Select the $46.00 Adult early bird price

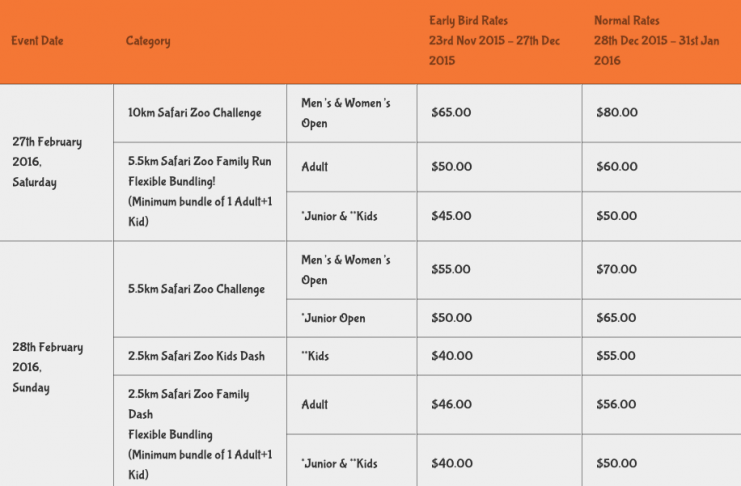(451, 405)
